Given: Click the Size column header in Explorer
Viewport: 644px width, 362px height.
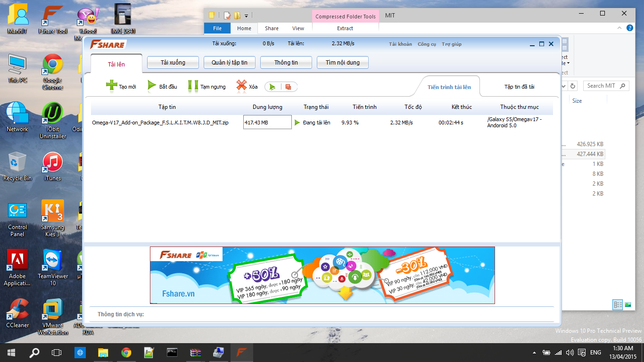Looking at the screenshot, I should tap(577, 101).
